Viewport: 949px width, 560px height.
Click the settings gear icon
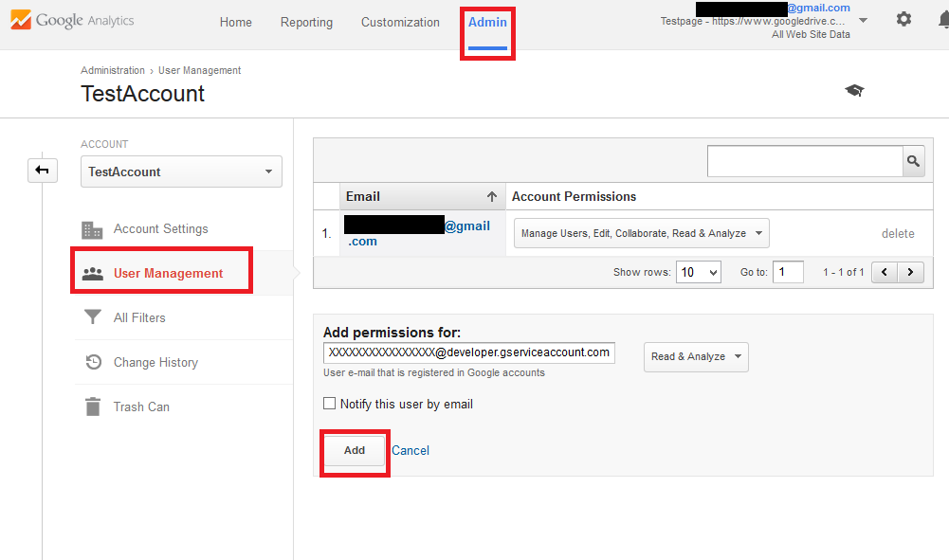pos(903,19)
